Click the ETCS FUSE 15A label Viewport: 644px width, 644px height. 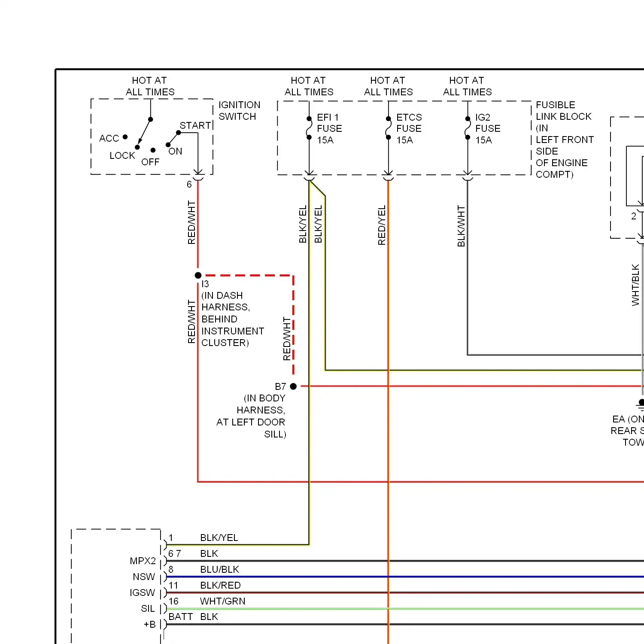[409, 128]
